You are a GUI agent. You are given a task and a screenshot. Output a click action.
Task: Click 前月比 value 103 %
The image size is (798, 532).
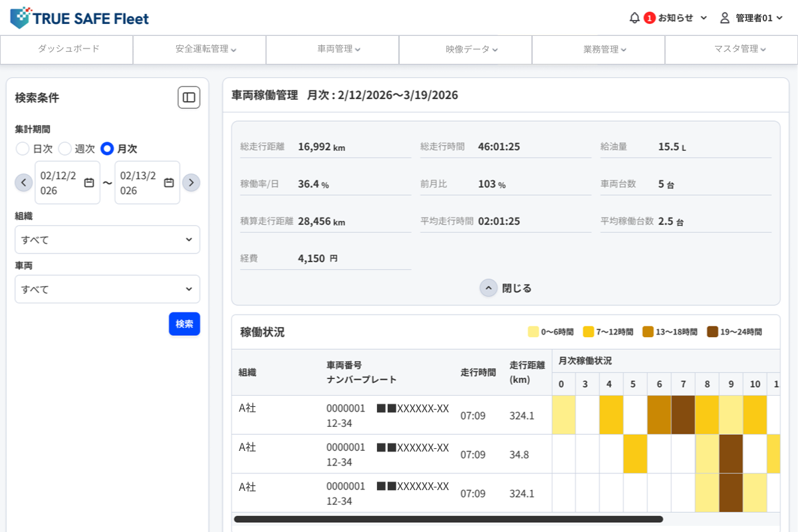(x=491, y=184)
